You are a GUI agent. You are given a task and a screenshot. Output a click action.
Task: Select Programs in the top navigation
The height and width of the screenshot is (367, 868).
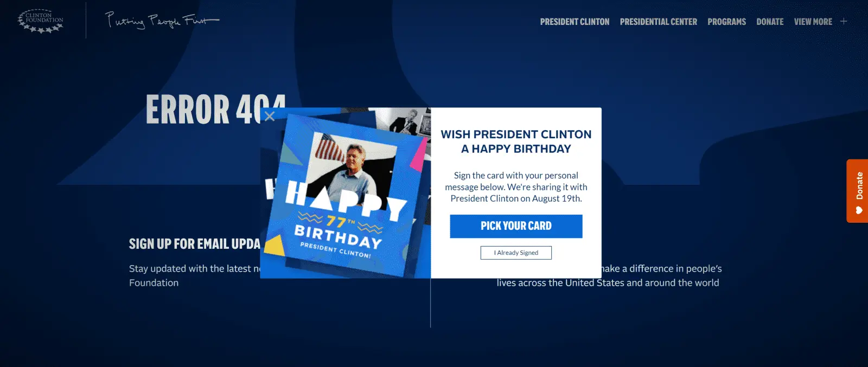point(726,22)
